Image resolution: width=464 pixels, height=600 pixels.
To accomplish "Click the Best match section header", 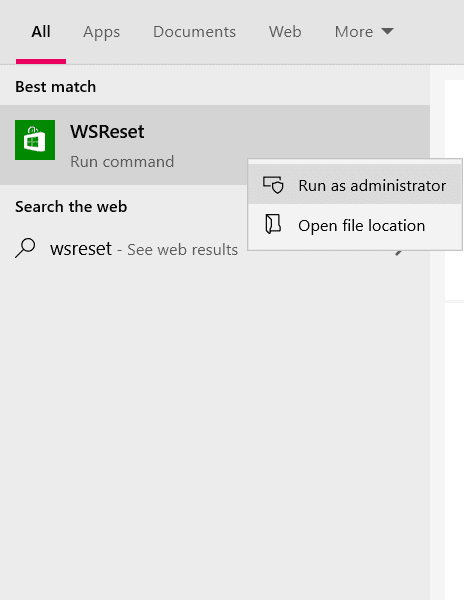I will tap(55, 87).
